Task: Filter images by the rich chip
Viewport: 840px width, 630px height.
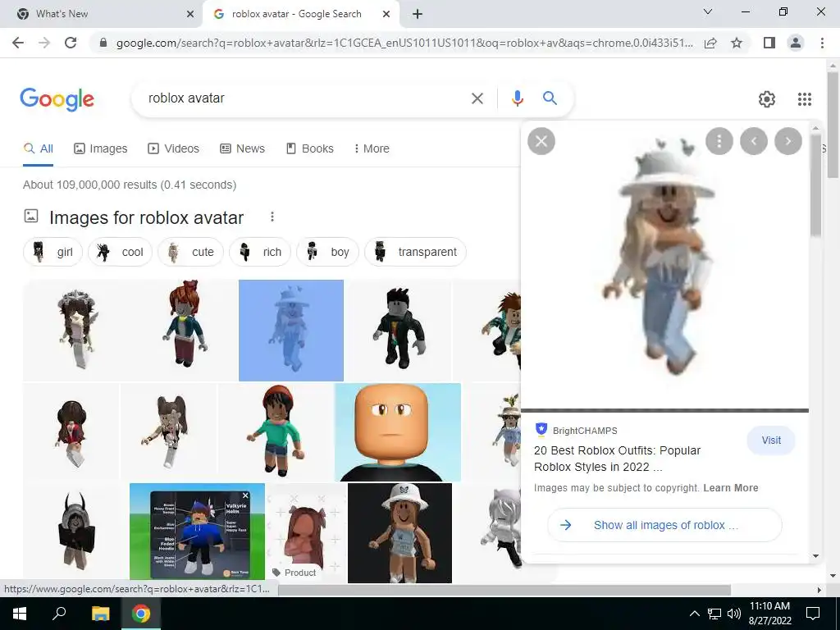Action: [x=260, y=252]
